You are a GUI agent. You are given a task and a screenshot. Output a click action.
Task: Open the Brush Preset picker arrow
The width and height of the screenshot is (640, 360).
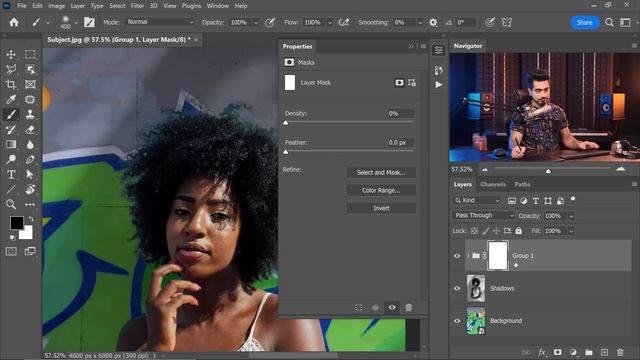(76, 22)
